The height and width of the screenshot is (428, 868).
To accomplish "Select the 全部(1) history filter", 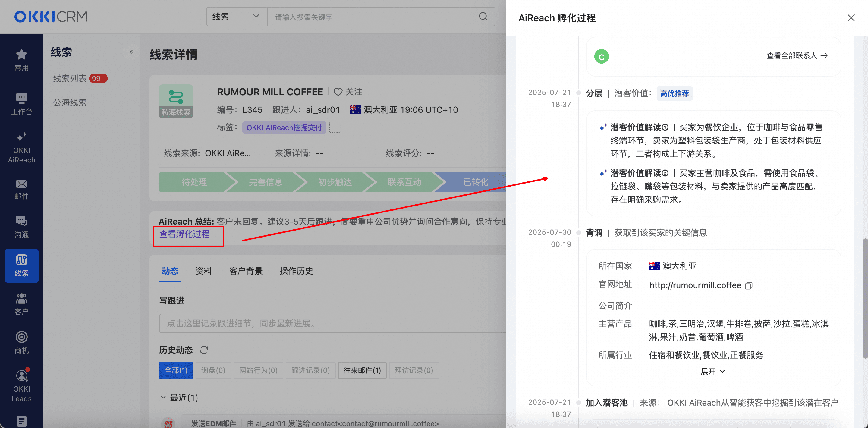I will click(x=176, y=370).
